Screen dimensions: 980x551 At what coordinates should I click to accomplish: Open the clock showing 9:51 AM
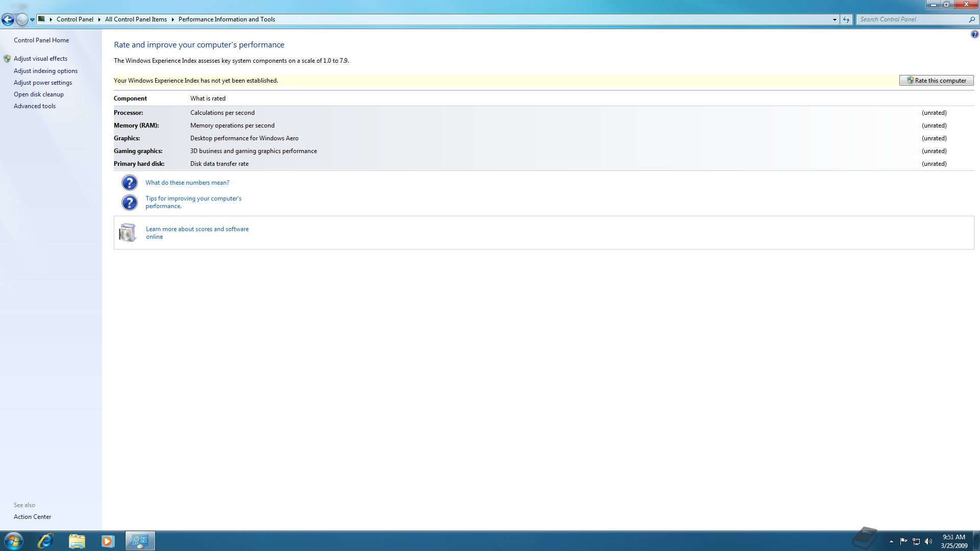[954, 541]
